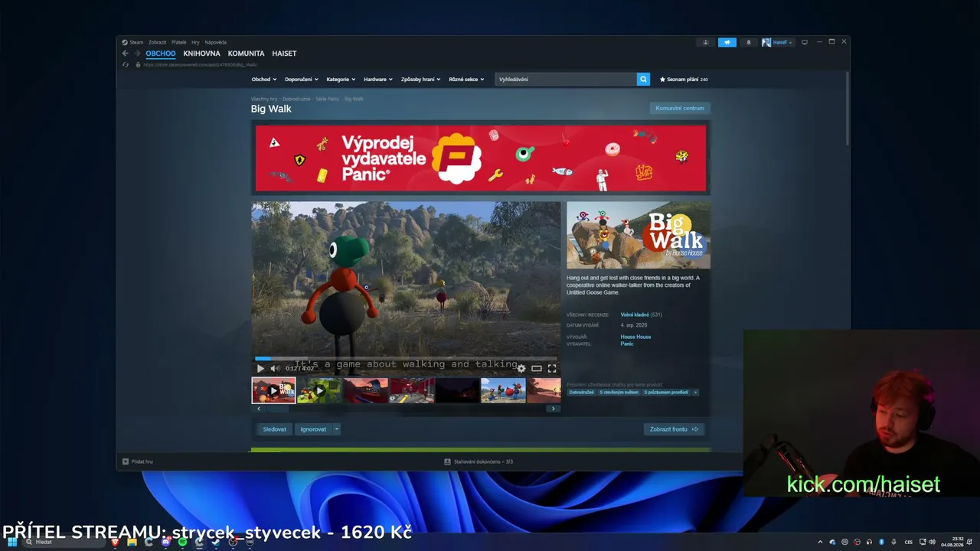Open Brave browser from the taskbar

(x=115, y=542)
